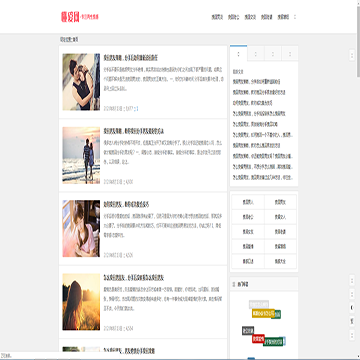Select the active blue-topped sidebar tab icon
This screenshot has height=360, width=360.
tap(238, 54)
